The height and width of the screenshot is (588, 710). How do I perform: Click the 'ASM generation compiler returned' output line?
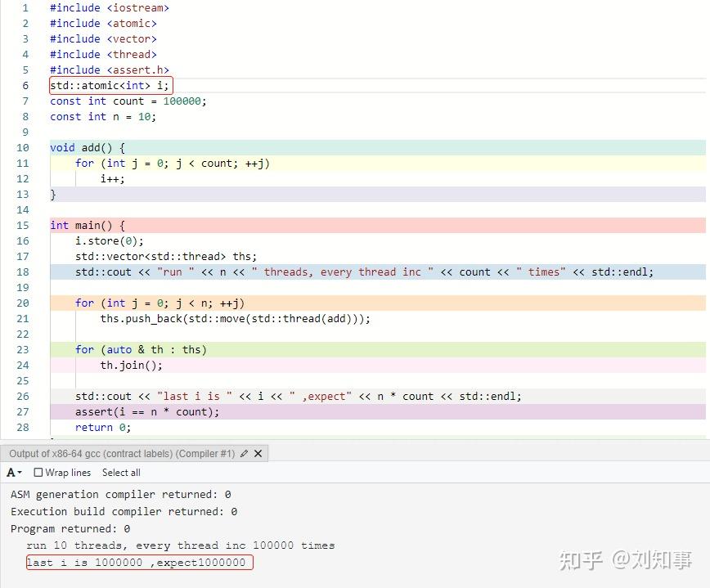[x=119, y=494]
